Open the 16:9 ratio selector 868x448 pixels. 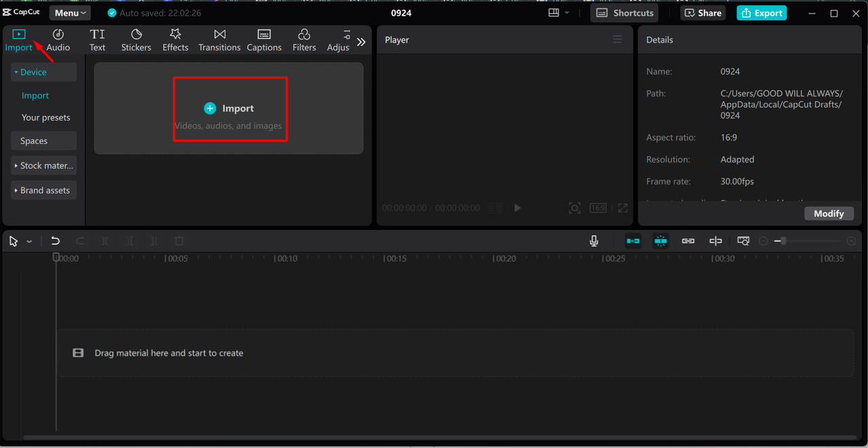pyautogui.click(x=598, y=208)
